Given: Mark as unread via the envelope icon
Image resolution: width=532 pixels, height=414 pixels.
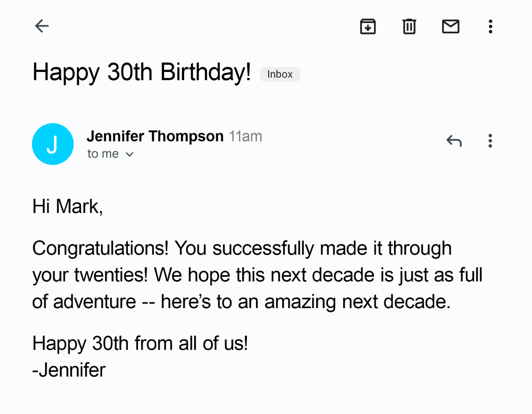Looking at the screenshot, I should click(451, 27).
